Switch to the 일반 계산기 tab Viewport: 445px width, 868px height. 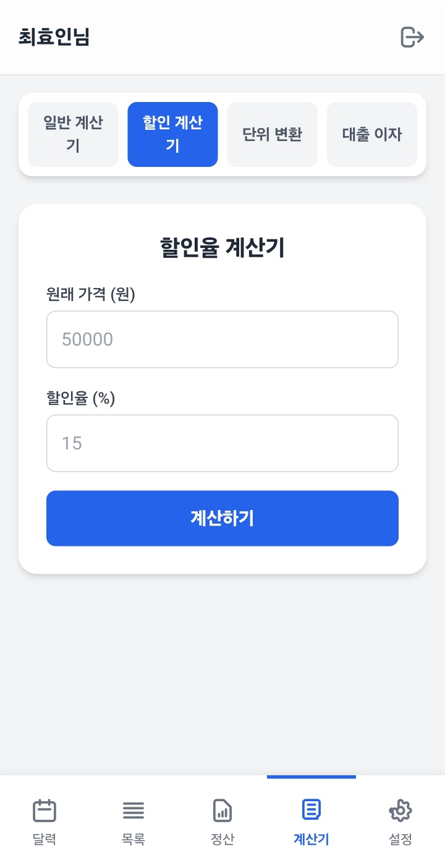(73, 134)
